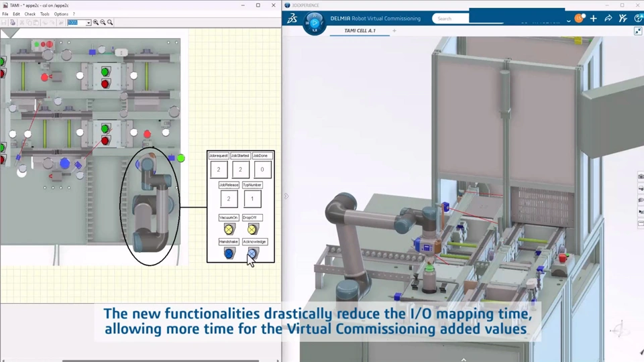The width and height of the screenshot is (644, 362).
Task: Expand the left side panel arrow in 3DEXPERIENCE
Action: (x=286, y=196)
